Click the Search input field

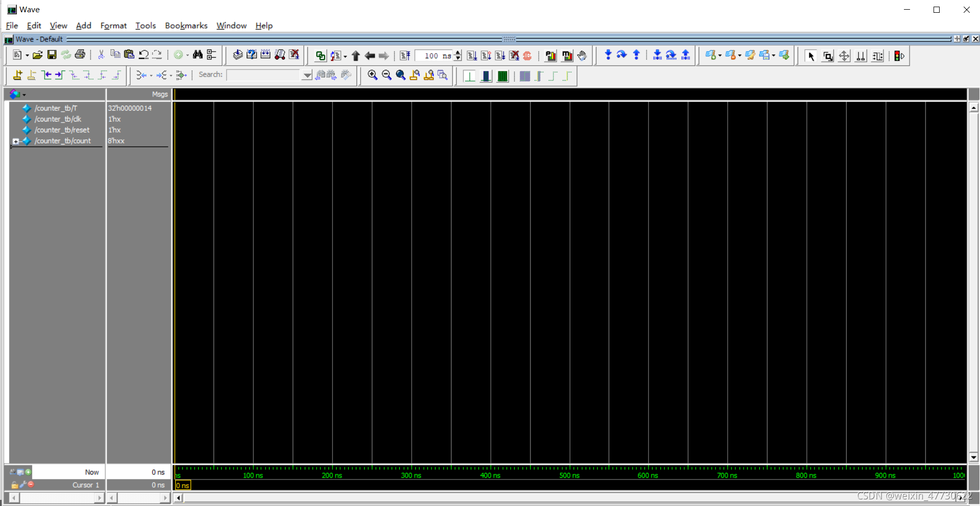[264, 75]
